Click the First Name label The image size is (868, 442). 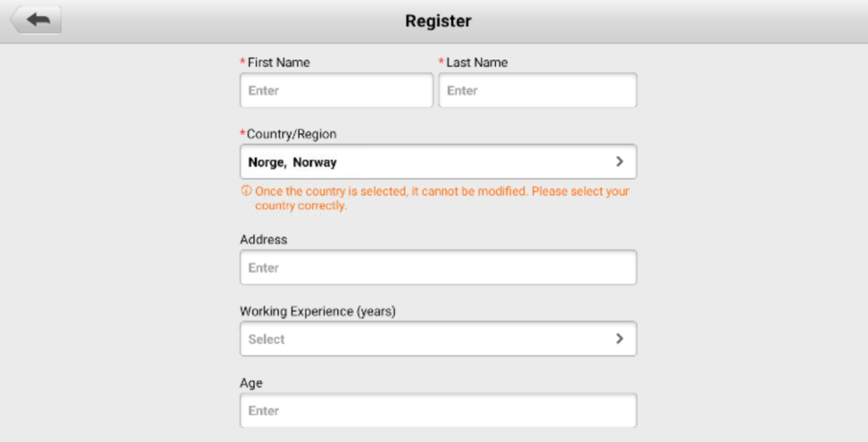[278, 63]
